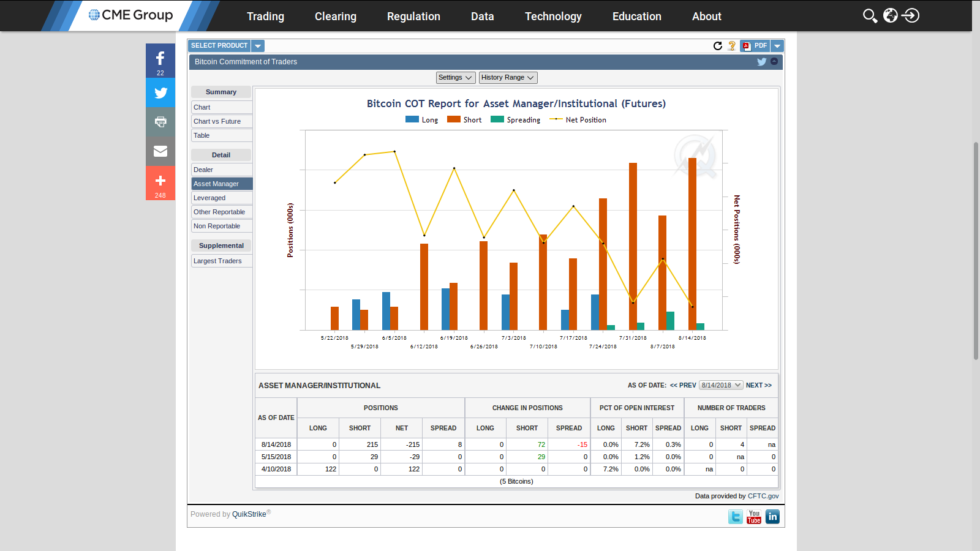Tweet this report via the header Twitter bird

(x=761, y=62)
